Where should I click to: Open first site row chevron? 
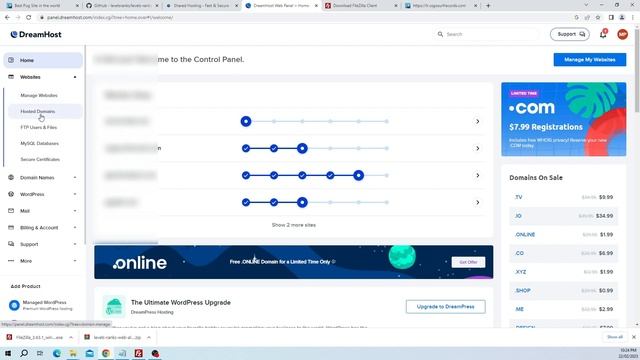click(x=478, y=122)
